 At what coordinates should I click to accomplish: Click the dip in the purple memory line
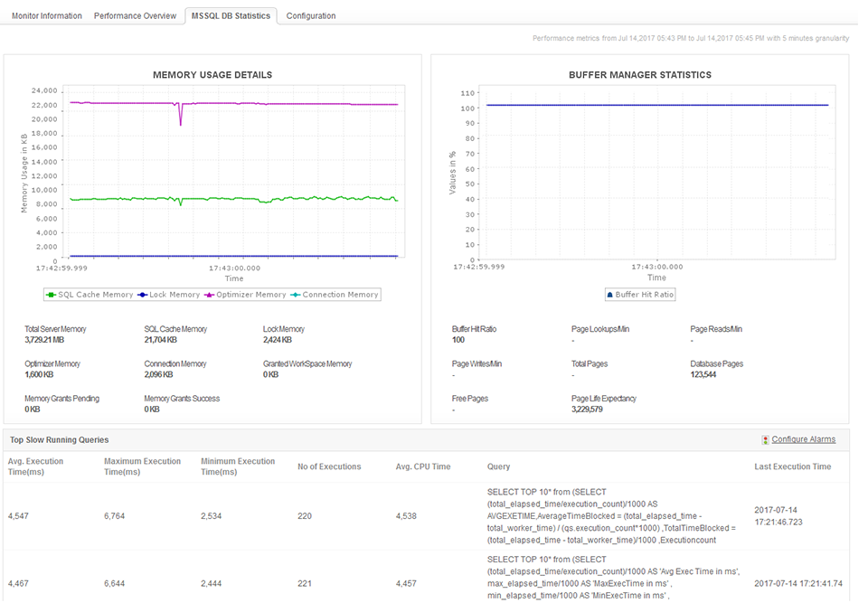click(x=180, y=123)
